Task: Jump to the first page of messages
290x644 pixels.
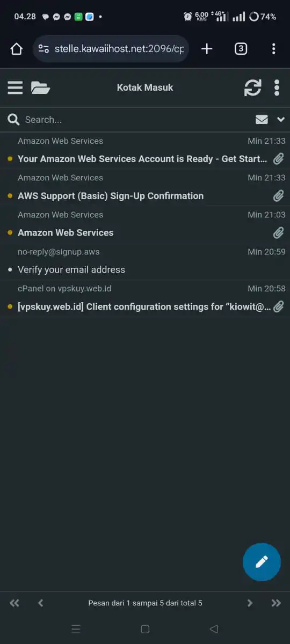Action: tap(15, 603)
